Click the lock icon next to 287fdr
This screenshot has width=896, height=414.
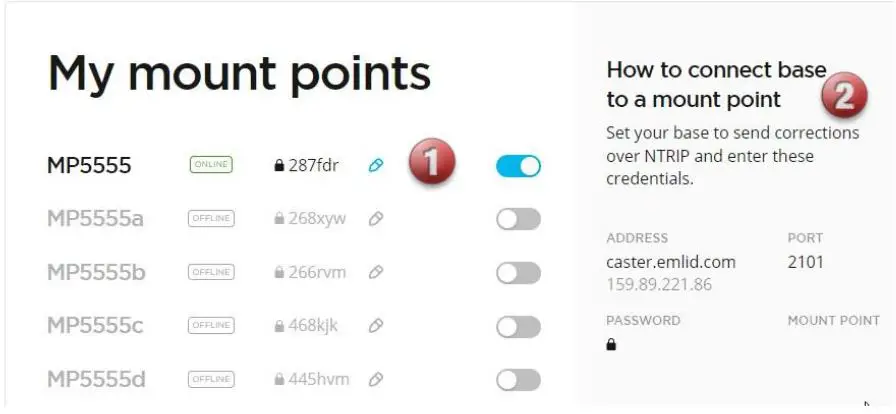click(280, 166)
